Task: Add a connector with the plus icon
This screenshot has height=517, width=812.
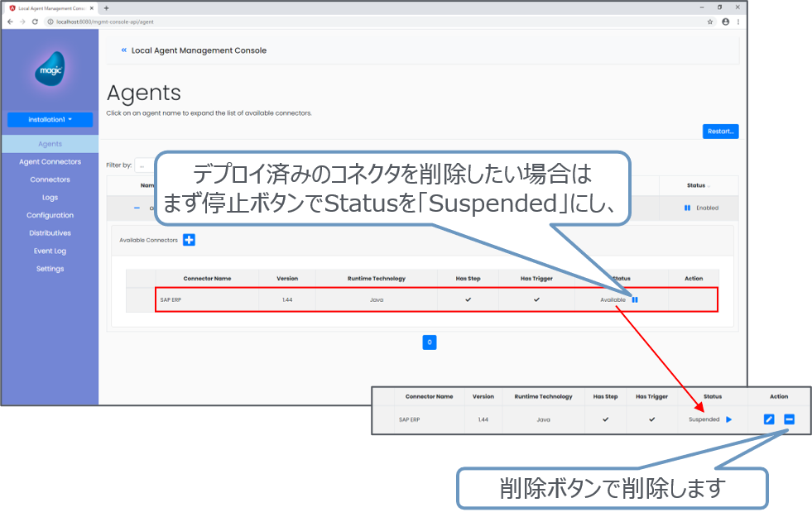Action: [189, 240]
